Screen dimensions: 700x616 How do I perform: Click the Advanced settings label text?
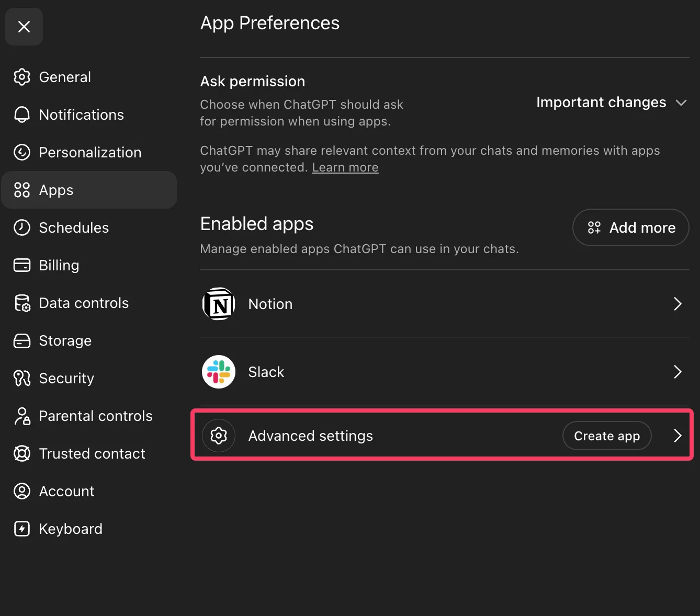point(311,436)
